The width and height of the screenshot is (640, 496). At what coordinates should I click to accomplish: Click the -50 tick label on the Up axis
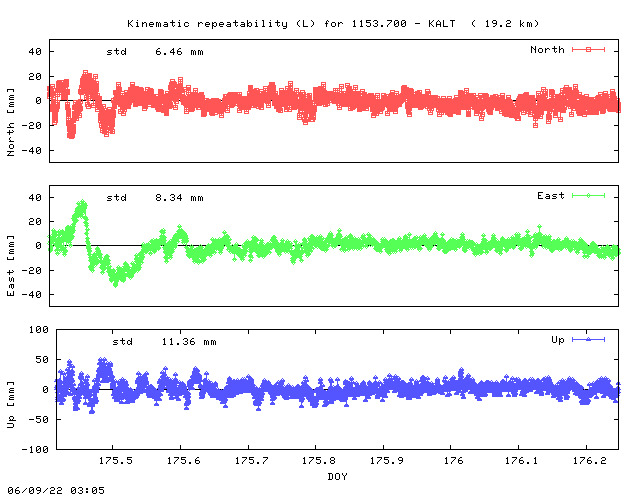pyautogui.click(x=38, y=419)
